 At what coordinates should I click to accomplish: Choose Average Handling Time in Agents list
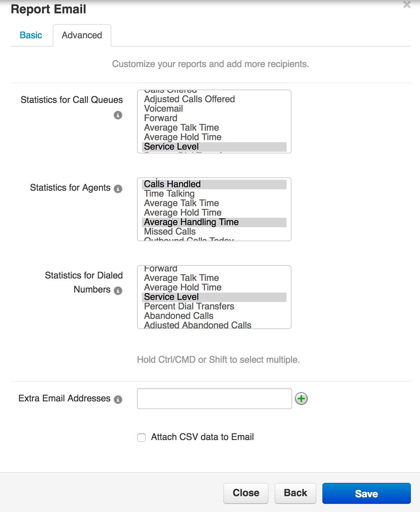pos(191,222)
